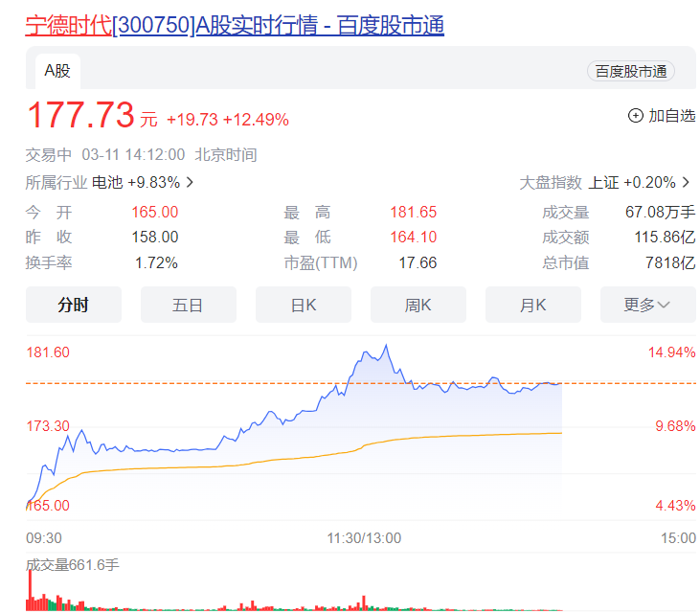Click the percent change +12.49%
The image size is (700, 613).
click(256, 120)
